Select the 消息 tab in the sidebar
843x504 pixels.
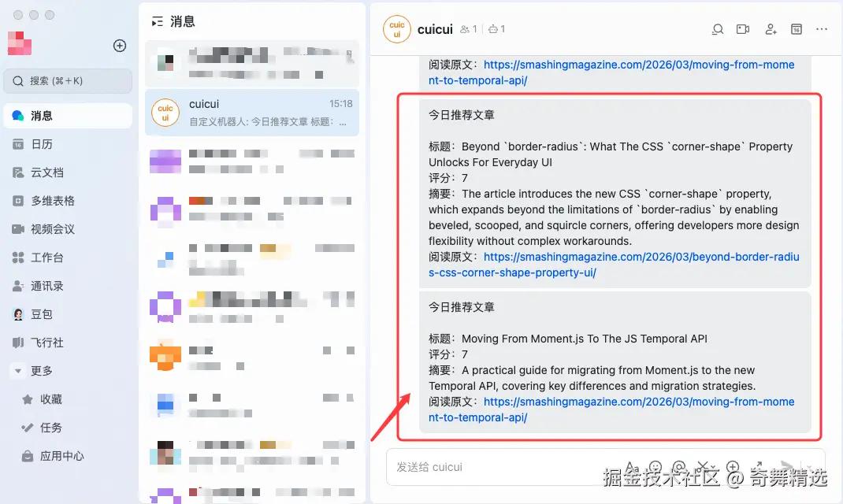pos(68,116)
